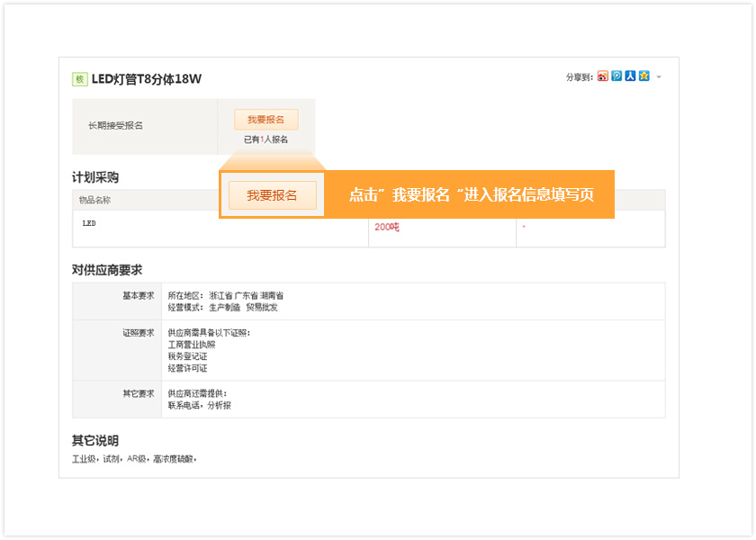The width and height of the screenshot is (756, 540).
Task: Click the 供应商还需提供 text line
Action: click(x=197, y=394)
